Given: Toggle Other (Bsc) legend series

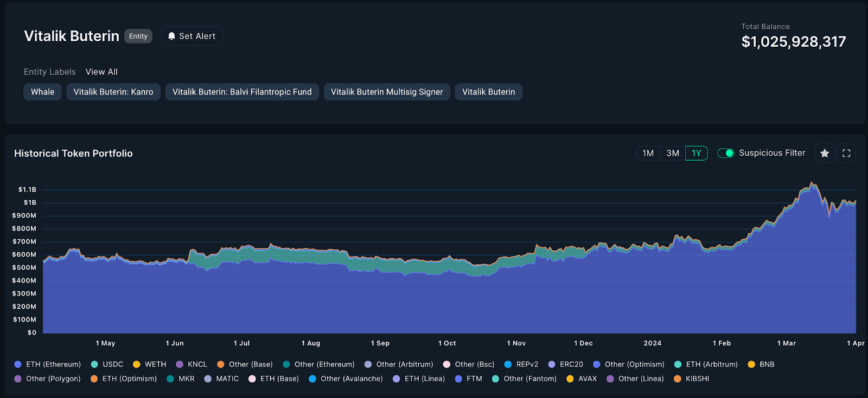Looking at the screenshot, I should tap(469, 364).
